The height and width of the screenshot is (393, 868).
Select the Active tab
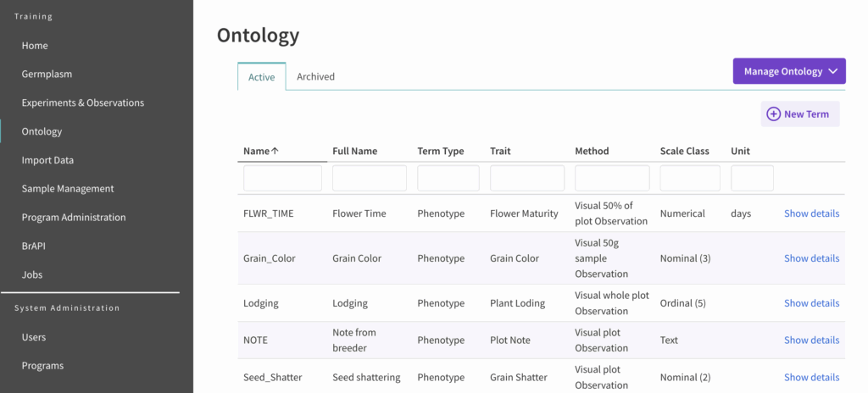[261, 77]
